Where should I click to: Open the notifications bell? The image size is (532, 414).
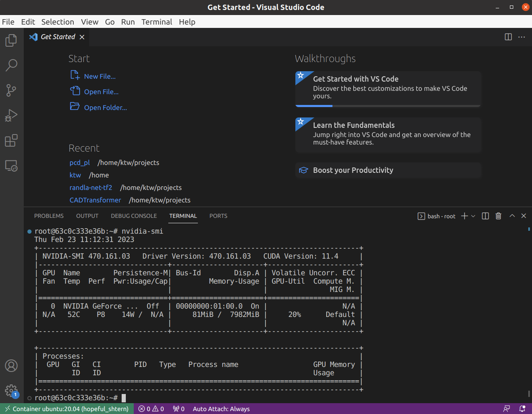(522, 409)
